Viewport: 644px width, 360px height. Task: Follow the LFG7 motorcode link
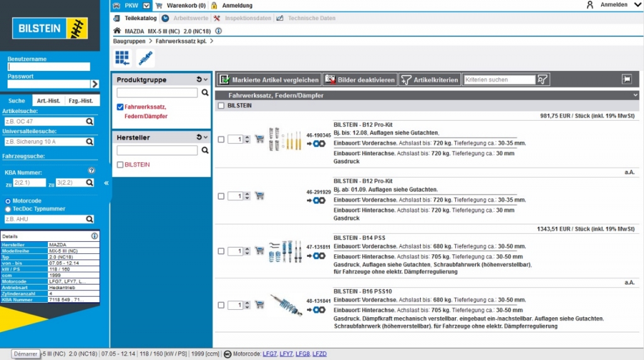pyautogui.click(x=270, y=354)
